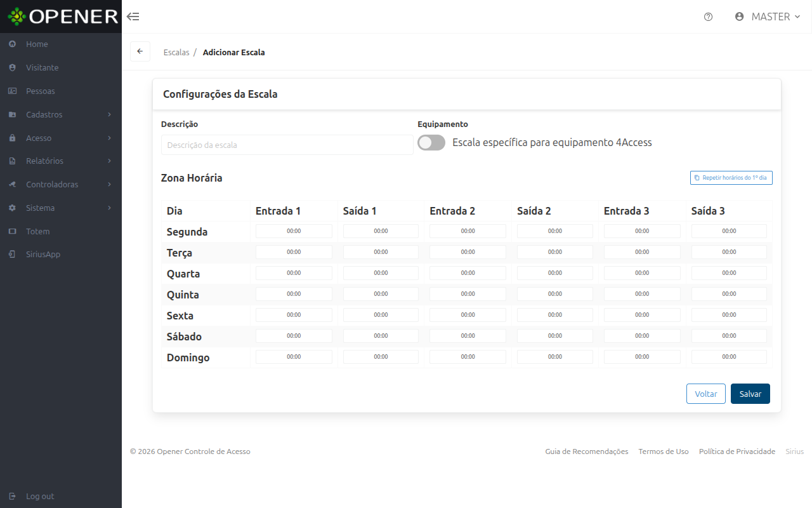Expand the Sistema submenu chevron

coord(109,208)
